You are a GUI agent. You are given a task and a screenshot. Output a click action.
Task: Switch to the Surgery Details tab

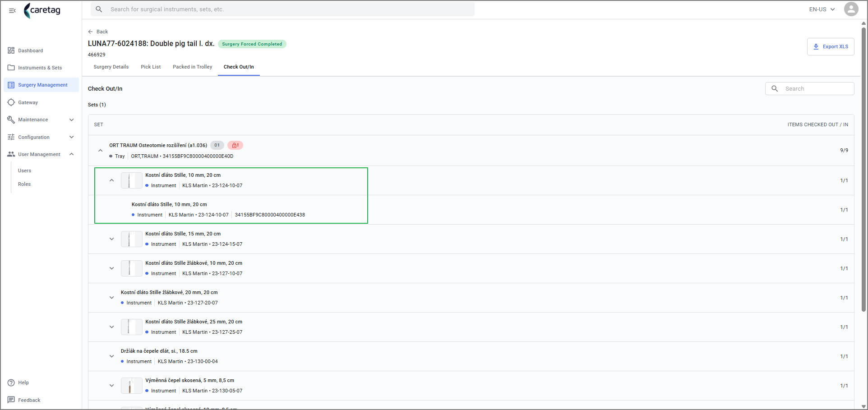[x=111, y=67]
